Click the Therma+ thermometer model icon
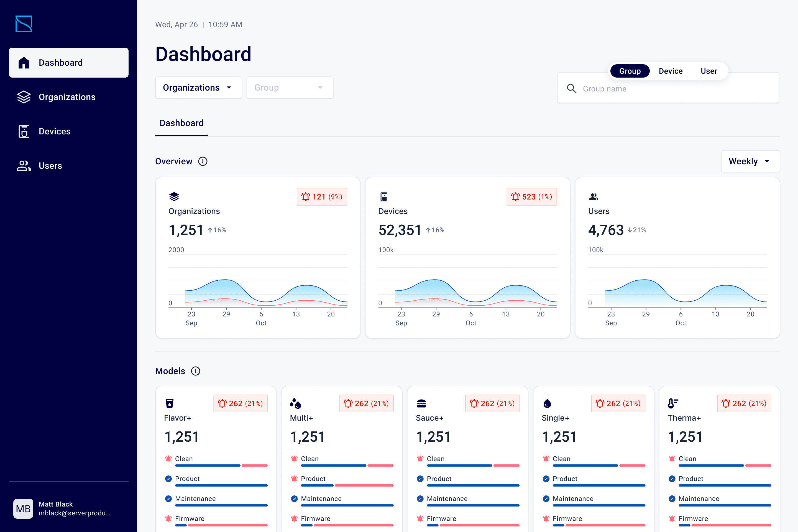 [x=672, y=403]
